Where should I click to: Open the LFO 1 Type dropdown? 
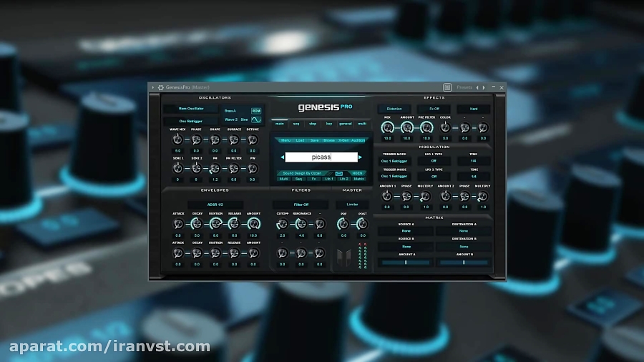[434, 161]
